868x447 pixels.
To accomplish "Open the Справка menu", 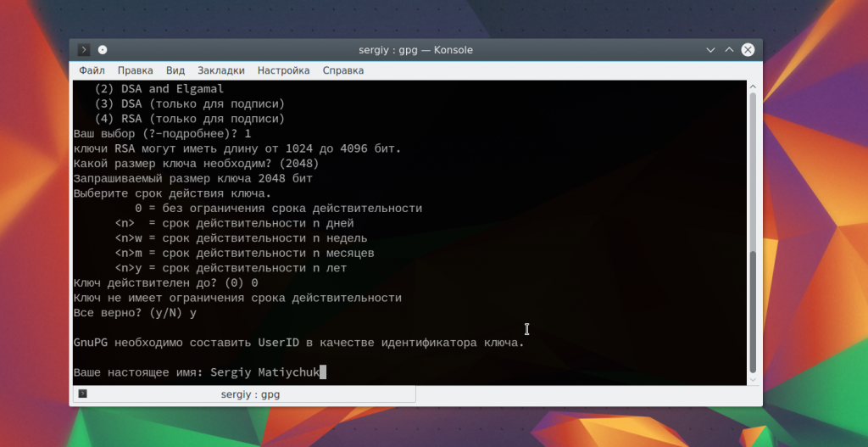I will pos(343,70).
